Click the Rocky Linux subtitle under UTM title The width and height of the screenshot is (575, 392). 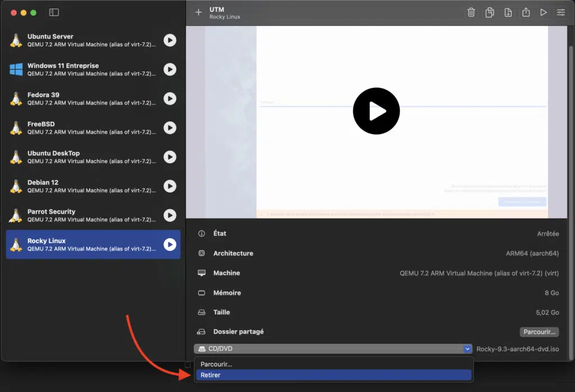pos(225,17)
